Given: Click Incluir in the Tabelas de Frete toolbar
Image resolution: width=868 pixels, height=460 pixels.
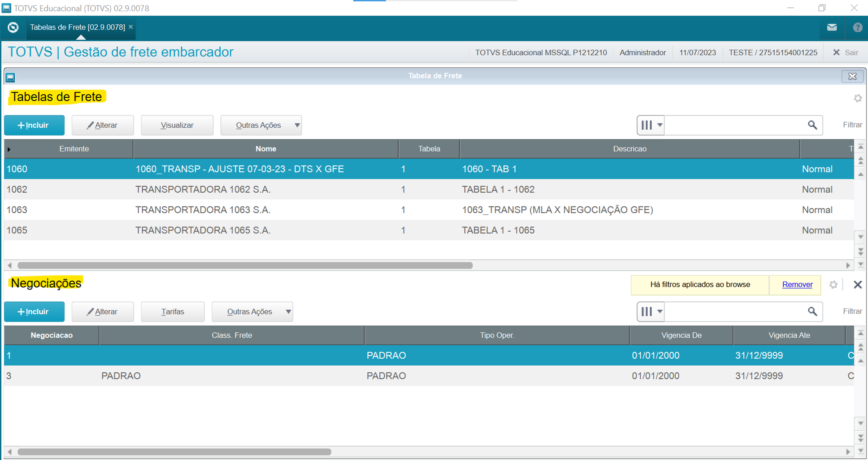Looking at the screenshot, I should [34, 126].
